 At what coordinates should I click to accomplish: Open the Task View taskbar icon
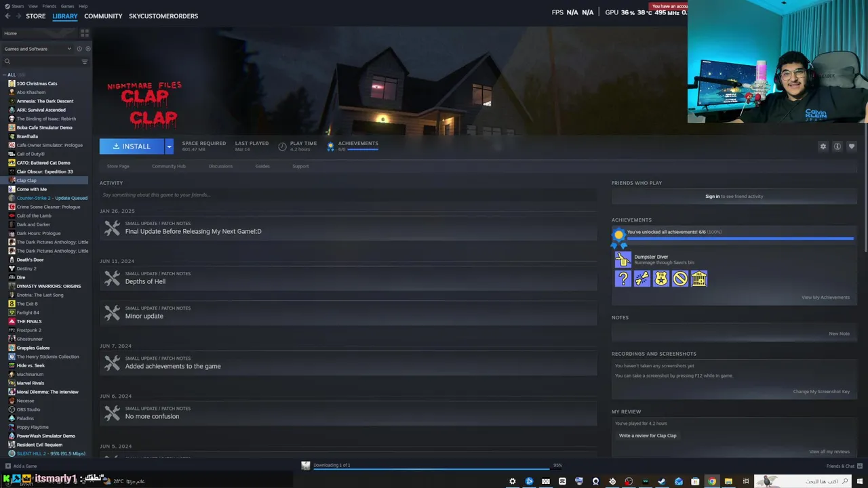click(745, 481)
